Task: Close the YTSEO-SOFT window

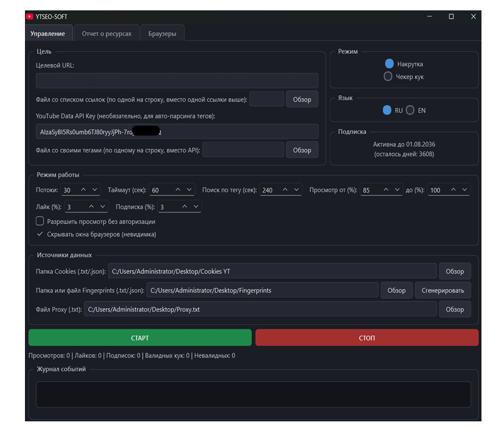Action: tap(473, 16)
